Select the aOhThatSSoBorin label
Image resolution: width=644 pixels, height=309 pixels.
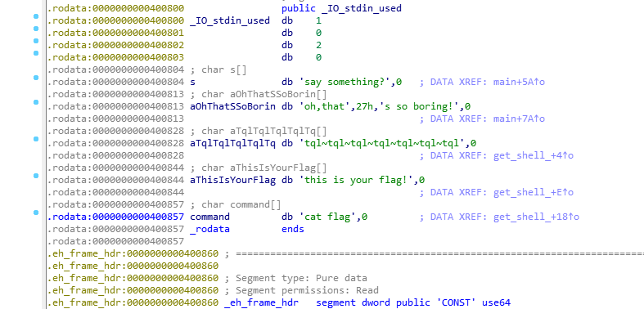pyautogui.click(x=233, y=107)
